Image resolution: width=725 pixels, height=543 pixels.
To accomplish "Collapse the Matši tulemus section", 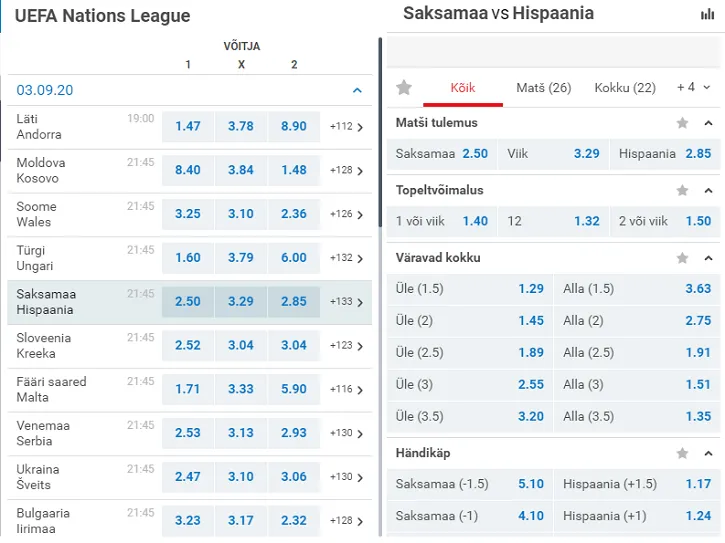I will point(709,123).
